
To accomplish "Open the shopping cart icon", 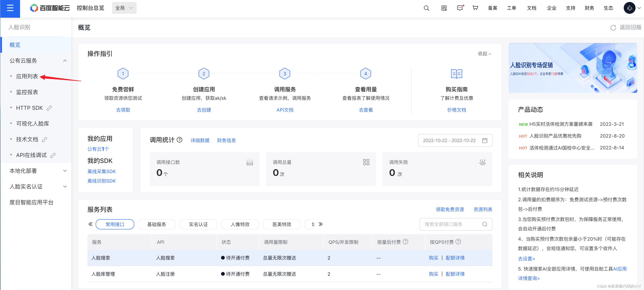I will (475, 8).
